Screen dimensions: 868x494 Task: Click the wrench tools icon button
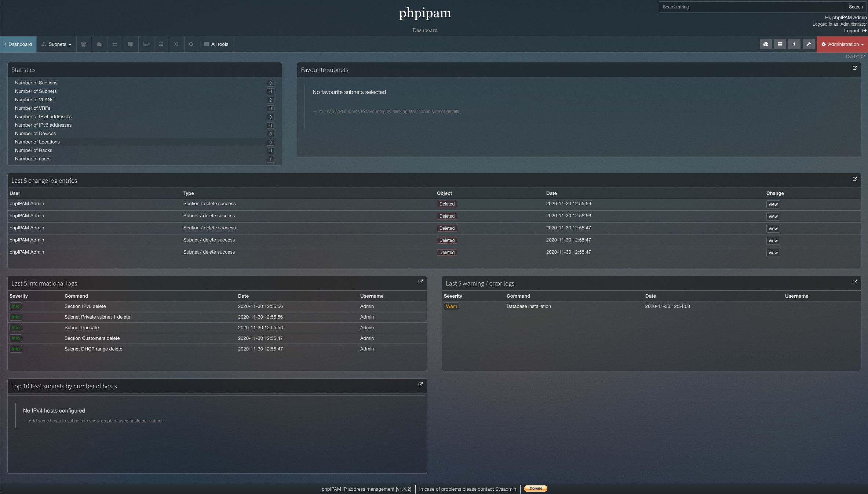point(809,44)
